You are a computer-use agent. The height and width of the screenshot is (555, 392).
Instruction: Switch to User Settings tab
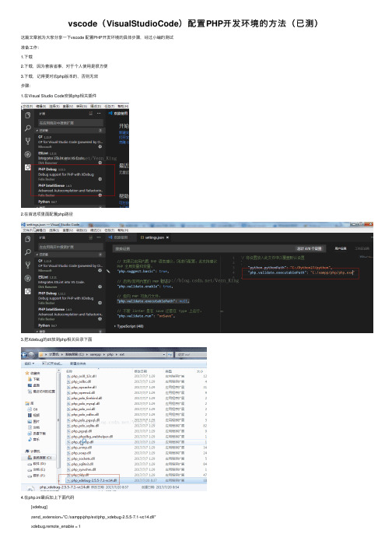pos(341,248)
